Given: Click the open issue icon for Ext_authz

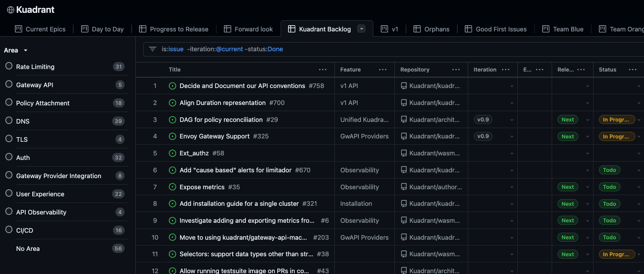Looking at the screenshot, I should pos(173,153).
